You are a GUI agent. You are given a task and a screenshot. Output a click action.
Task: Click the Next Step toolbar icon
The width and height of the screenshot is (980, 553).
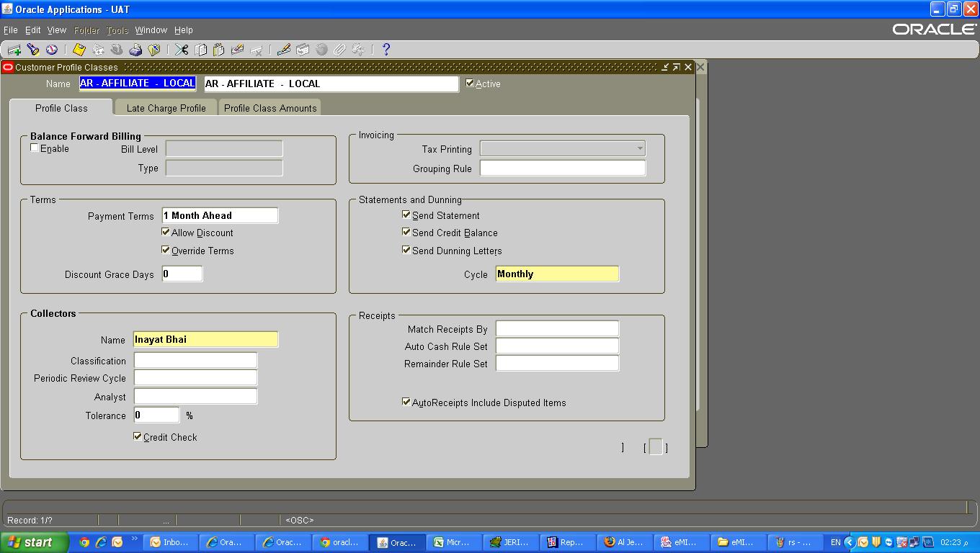[98, 50]
